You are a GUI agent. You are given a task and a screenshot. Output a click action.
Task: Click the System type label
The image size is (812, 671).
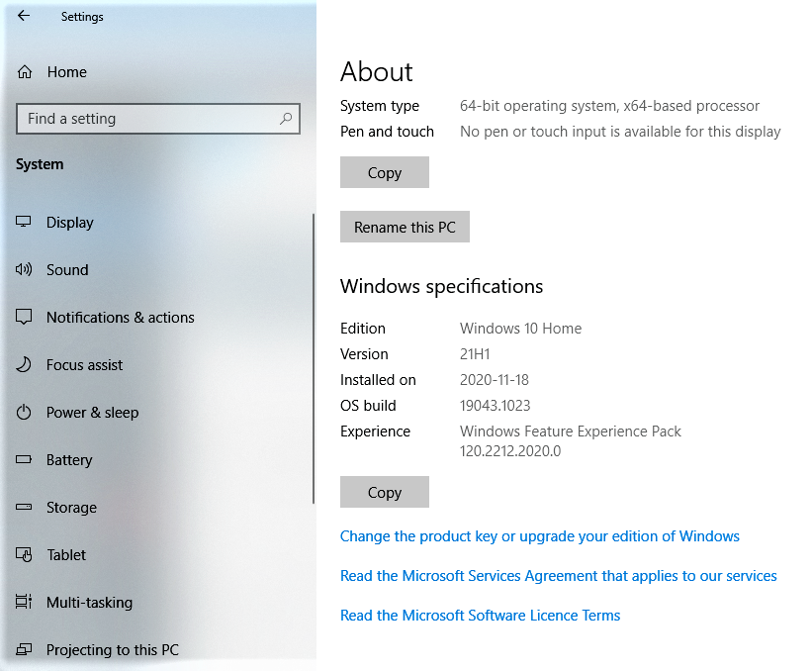pyautogui.click(x=380, y=106)
